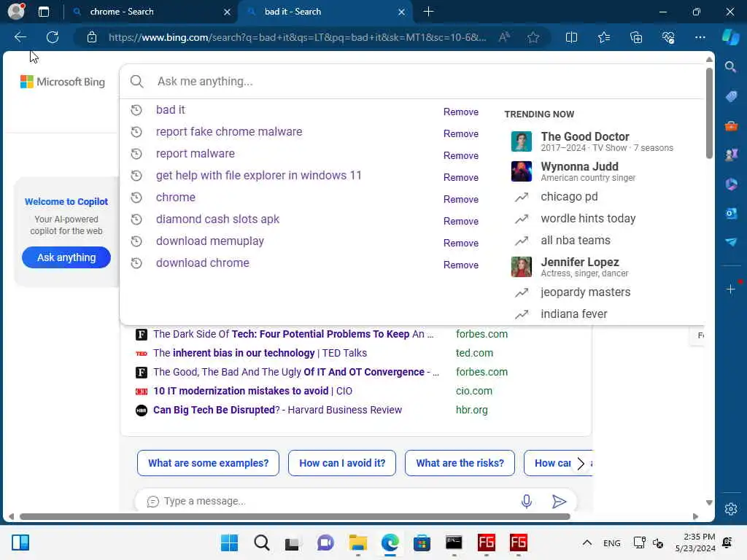Click the browser back arrow
Viewport: 747px width, 560px height.
pos(20,37)
